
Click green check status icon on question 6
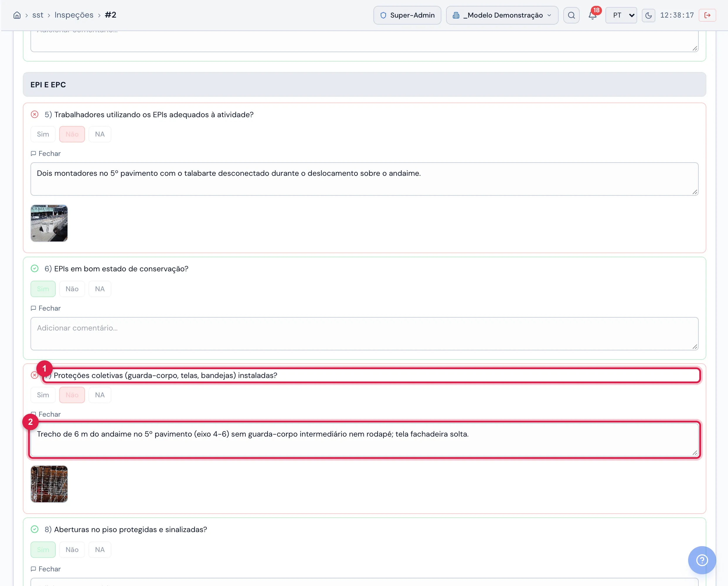pos(35,269)
